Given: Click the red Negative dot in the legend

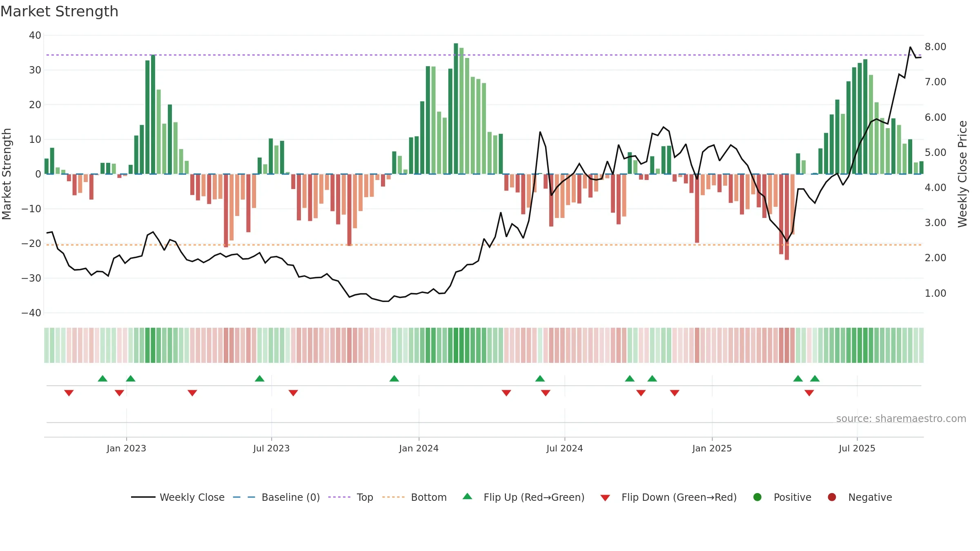Looking at the screenshot, I should [x=832, y=497].
